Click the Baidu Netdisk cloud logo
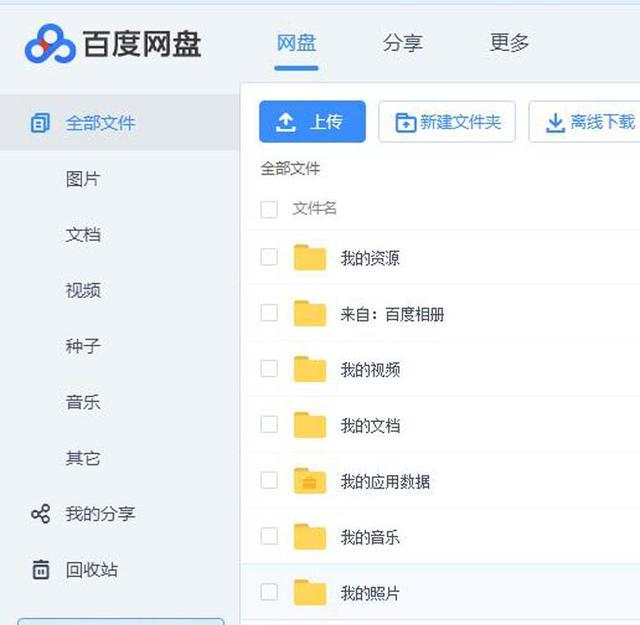Image resolution: width=640 pixels, height=625 pixels. pyautogui.click(x=50, y=44)
